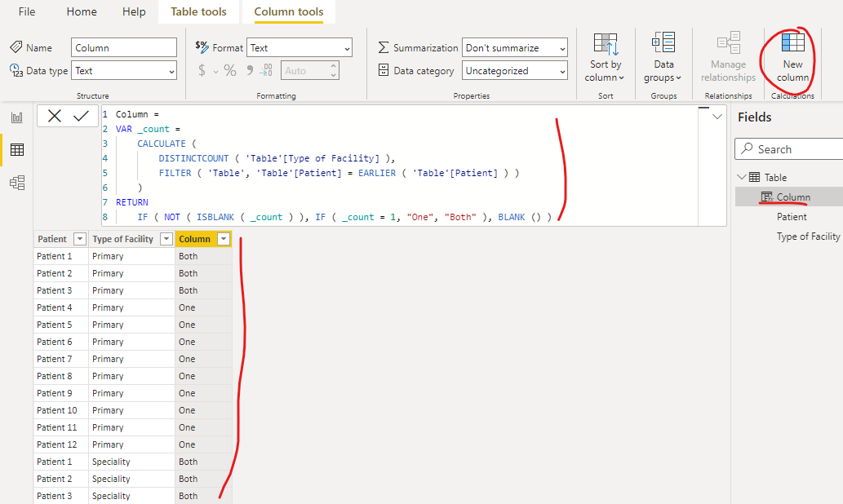Screen dimensions: 843x504
Task: Click the Fields pane title
Action: click(754, 117)
